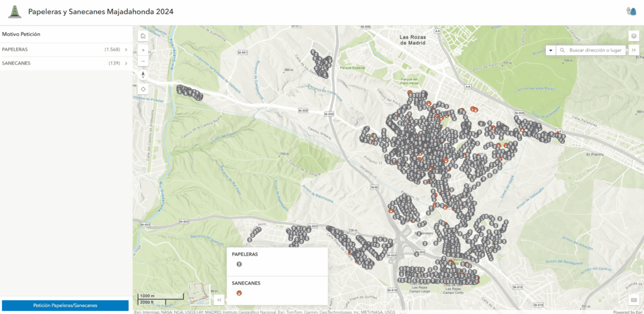Expand the PAPELERAS category
This screenshot has width=644, height=314.
pos(126,49)
